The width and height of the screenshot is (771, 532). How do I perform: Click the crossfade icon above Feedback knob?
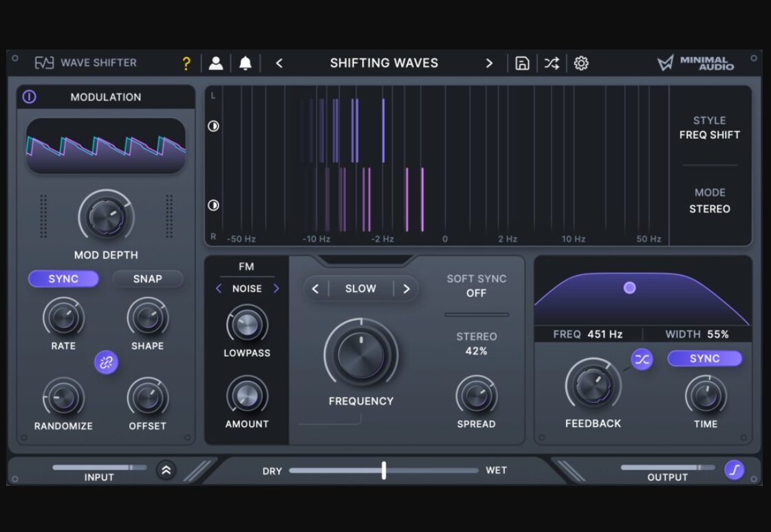tap(642, 358)
